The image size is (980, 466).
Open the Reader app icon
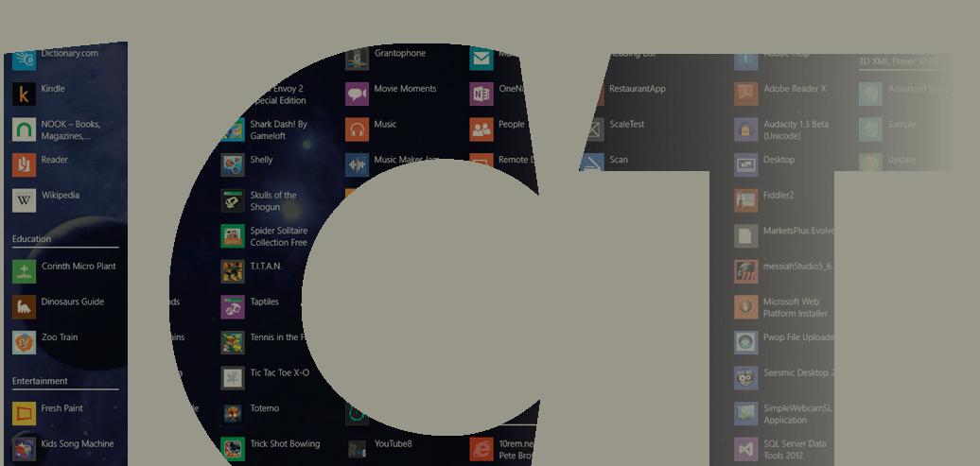click(24, 165)
